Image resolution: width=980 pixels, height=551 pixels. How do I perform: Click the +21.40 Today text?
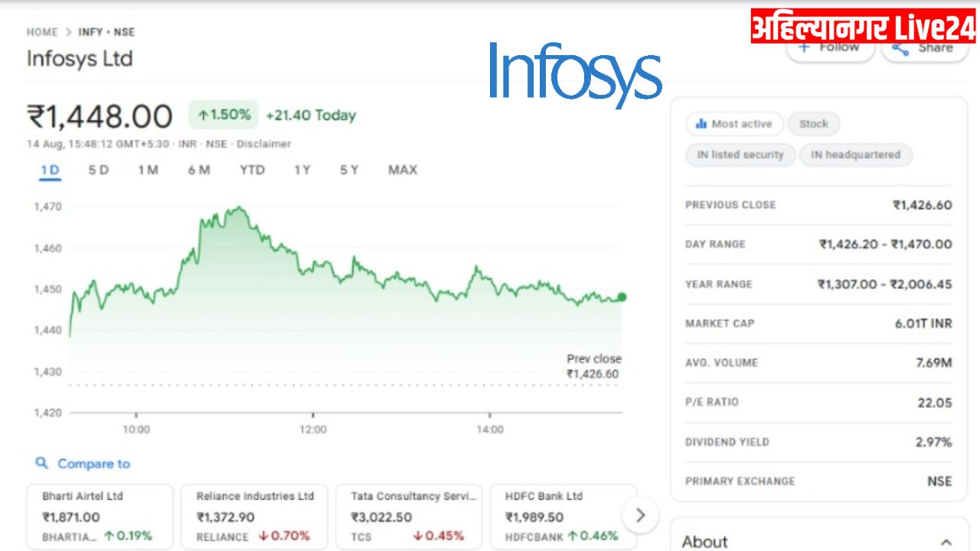(311, 116)
